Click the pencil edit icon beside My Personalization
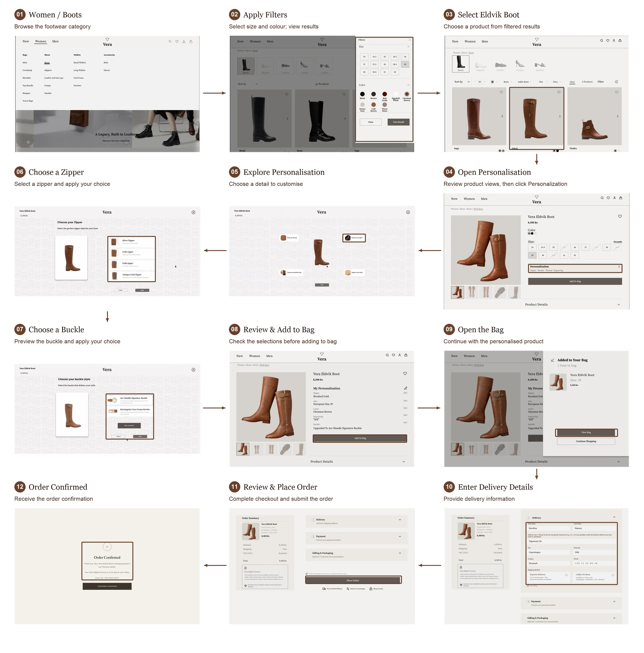Image resolution: width=644 pixels, height=653 pixels. pos(406,388)
